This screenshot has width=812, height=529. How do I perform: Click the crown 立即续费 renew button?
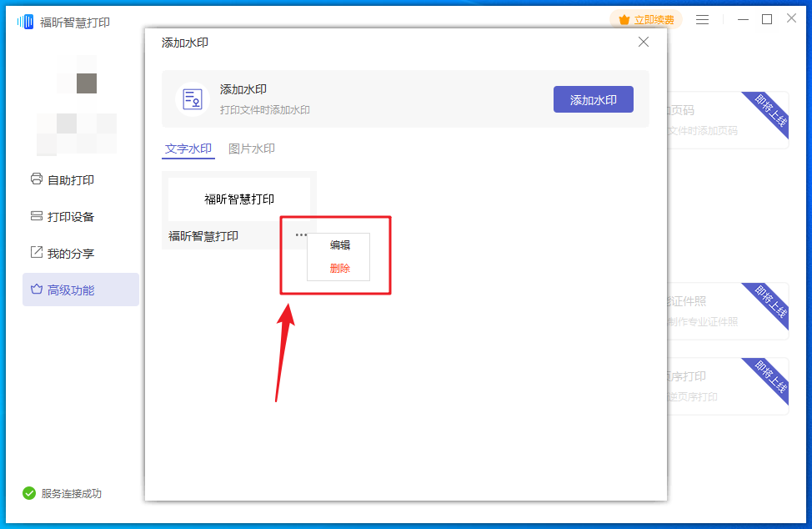[646, 19]
